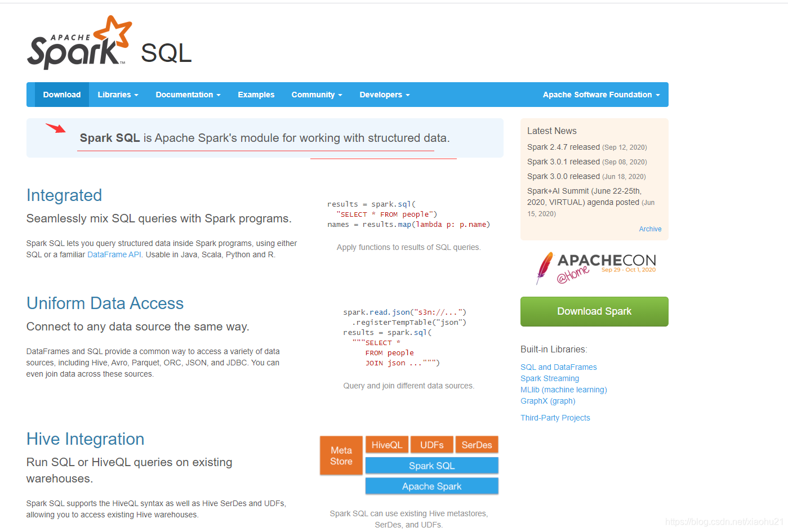This screenshot has width=788, height=532.
Task: Expand the Developers dropdown menu
Action: pyautogui.click(x=385, y=95)
